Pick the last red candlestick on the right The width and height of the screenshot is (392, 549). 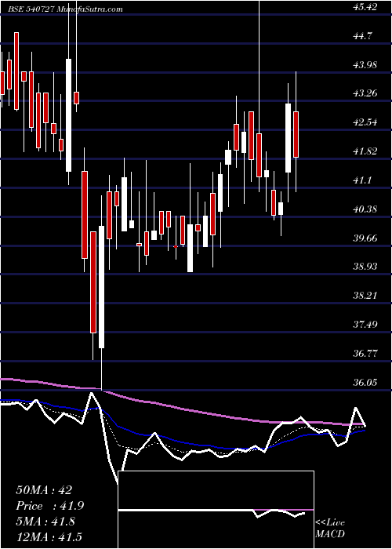[296, 134]
